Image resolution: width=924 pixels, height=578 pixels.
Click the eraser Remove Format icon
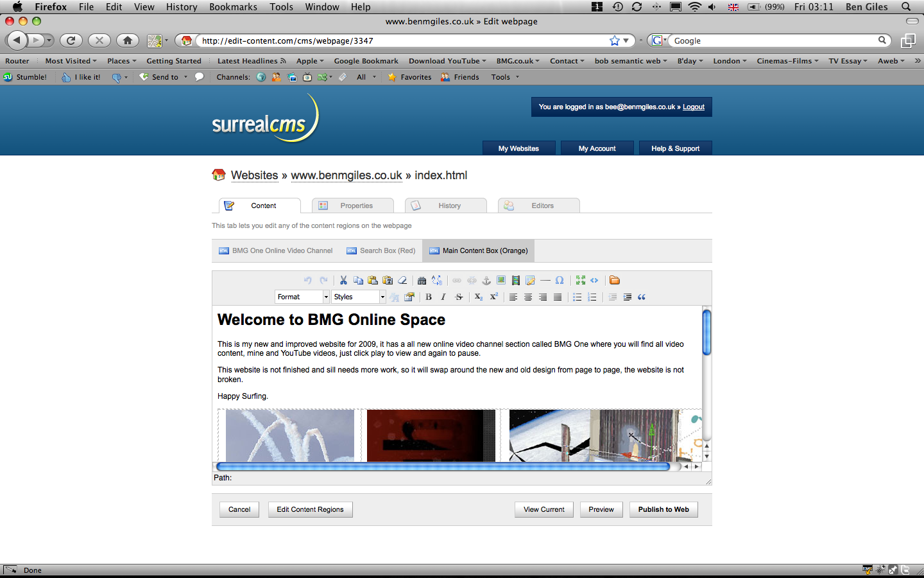pyautogui.click(x=402, y=280)
